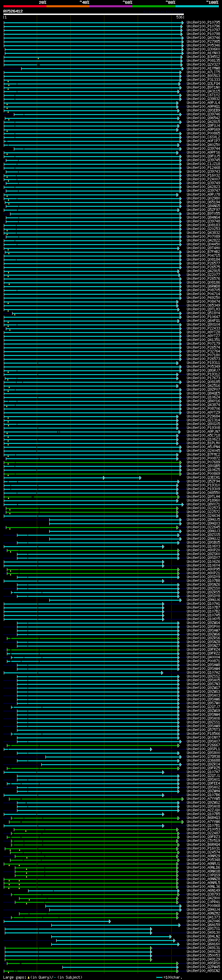Viewport: 222px width, 980px height.
Task: Select hit label UniRef100_Q9AUJ6
Action: [203, 600]
